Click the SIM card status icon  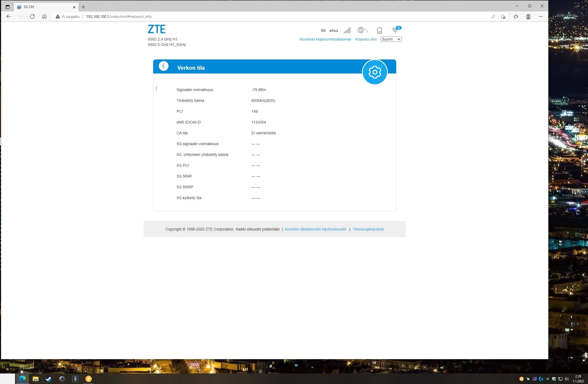(379, 31)
